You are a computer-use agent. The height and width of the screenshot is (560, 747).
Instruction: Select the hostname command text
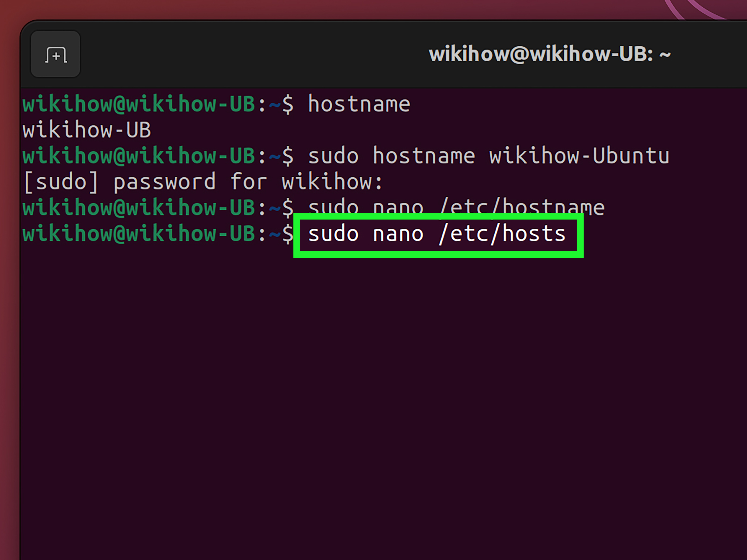[359, 104]
